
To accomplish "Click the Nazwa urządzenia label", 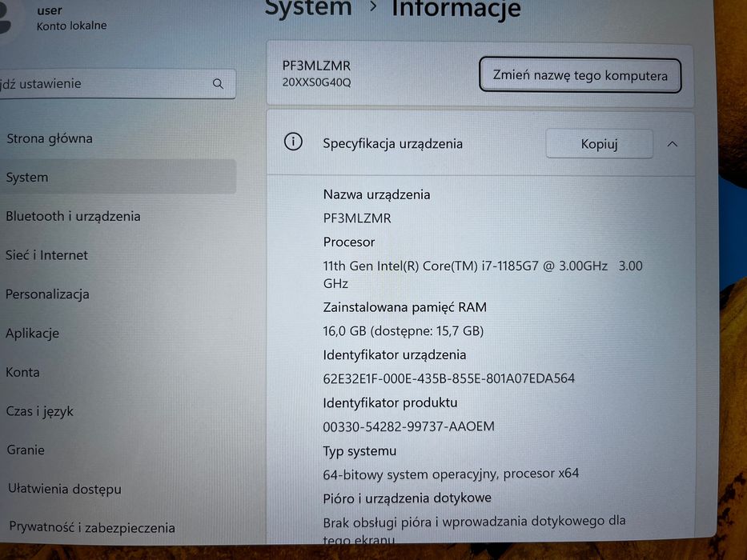I will click(376, 194).
